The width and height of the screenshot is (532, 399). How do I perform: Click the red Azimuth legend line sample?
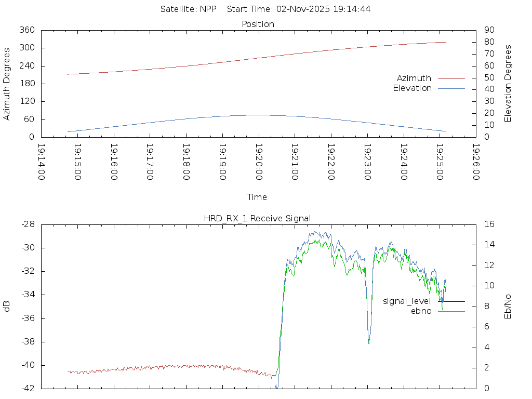coord(451,78)
